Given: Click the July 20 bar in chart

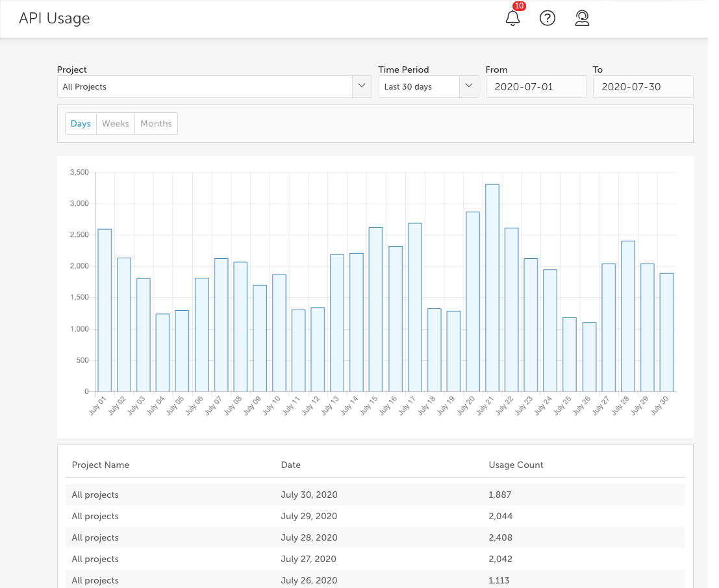Looking at the screenshot, I should 473,302.
